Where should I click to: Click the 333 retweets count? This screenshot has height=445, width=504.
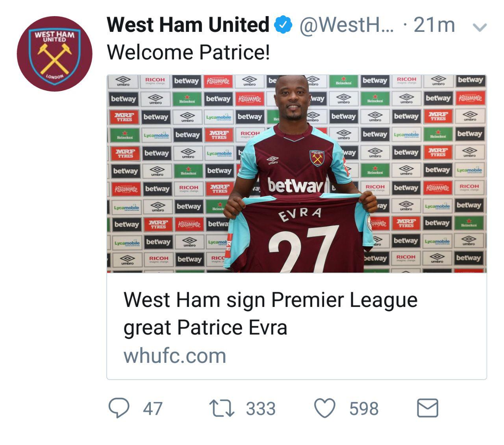pyautogui.click(x=261, y=408)
